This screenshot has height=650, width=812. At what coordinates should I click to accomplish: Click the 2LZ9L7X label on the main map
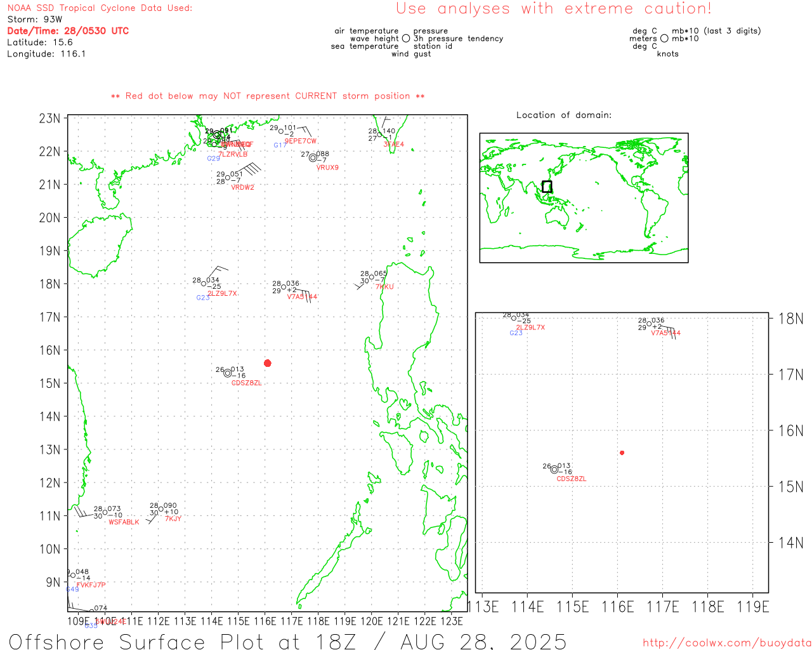[222, 293]
